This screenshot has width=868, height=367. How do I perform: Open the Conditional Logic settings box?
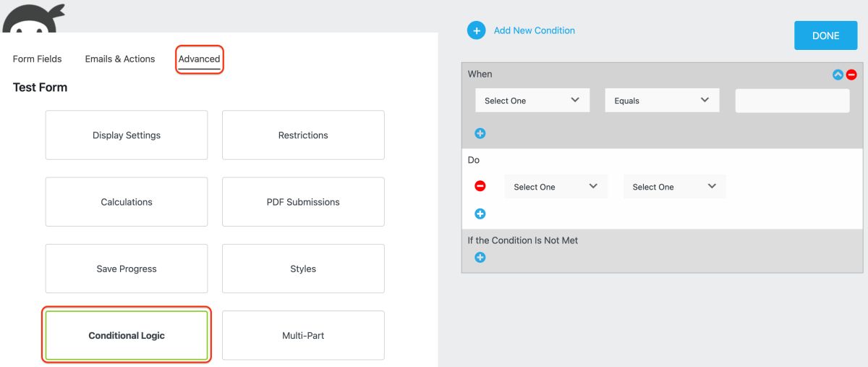127,336
